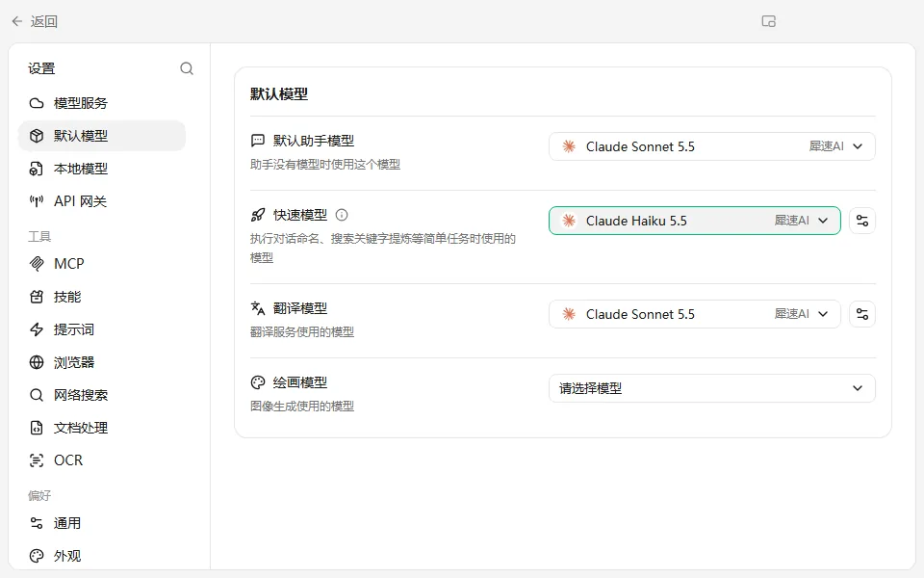Open the settings search icon
The image size is (924, 578).
(x=187, y=68)
